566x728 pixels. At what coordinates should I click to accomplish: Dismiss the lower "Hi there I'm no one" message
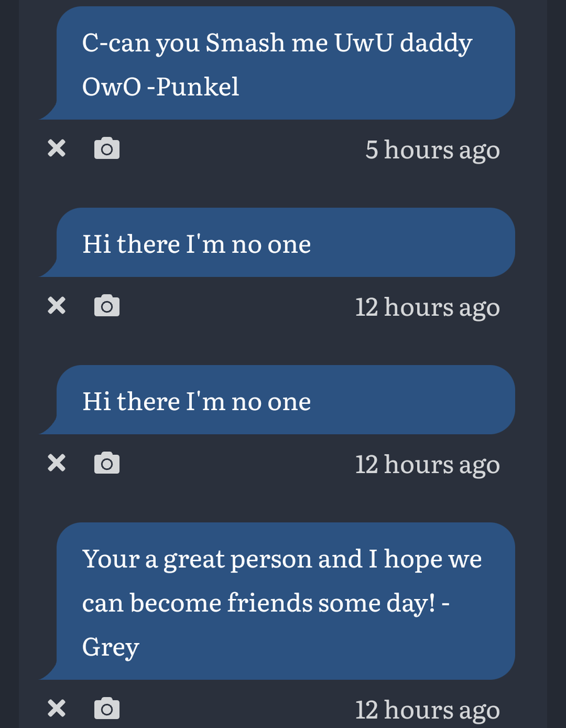(57, 463)
